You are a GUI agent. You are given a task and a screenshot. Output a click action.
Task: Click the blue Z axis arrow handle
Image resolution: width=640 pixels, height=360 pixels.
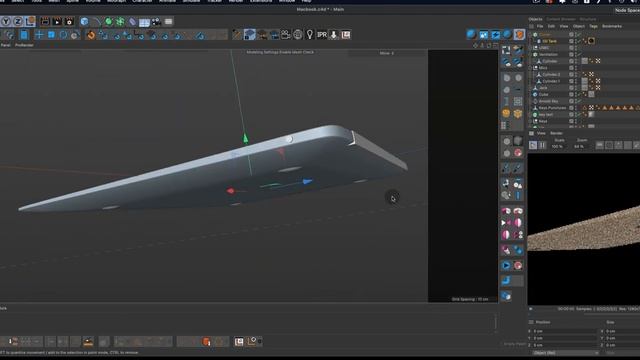[x=307, y=181]
